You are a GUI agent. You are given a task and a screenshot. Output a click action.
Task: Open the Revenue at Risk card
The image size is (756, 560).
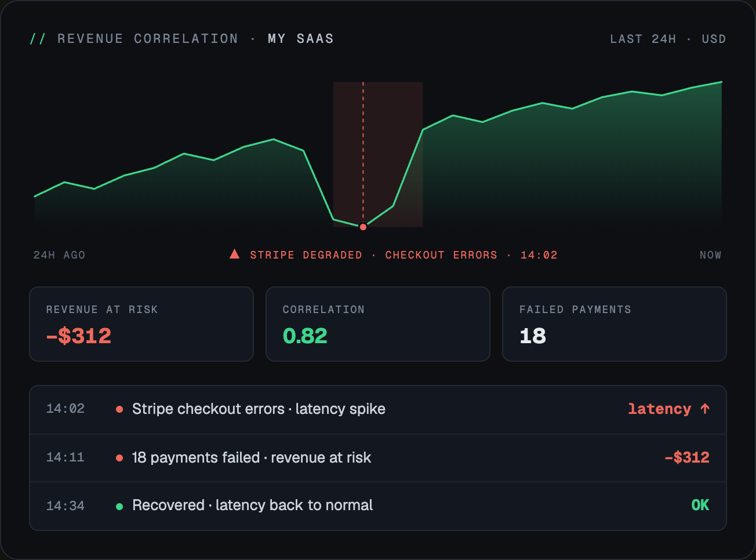point(141,324)
